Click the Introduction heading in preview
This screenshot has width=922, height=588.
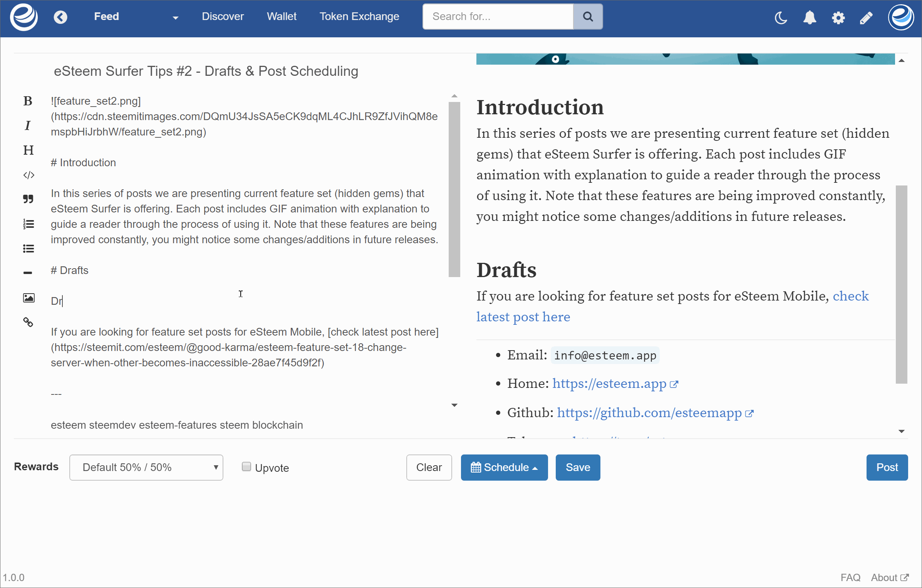(x=540, y=107)
